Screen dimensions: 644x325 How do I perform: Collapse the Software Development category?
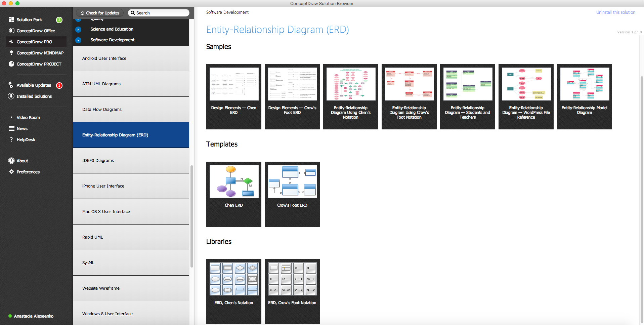[78, 40]
